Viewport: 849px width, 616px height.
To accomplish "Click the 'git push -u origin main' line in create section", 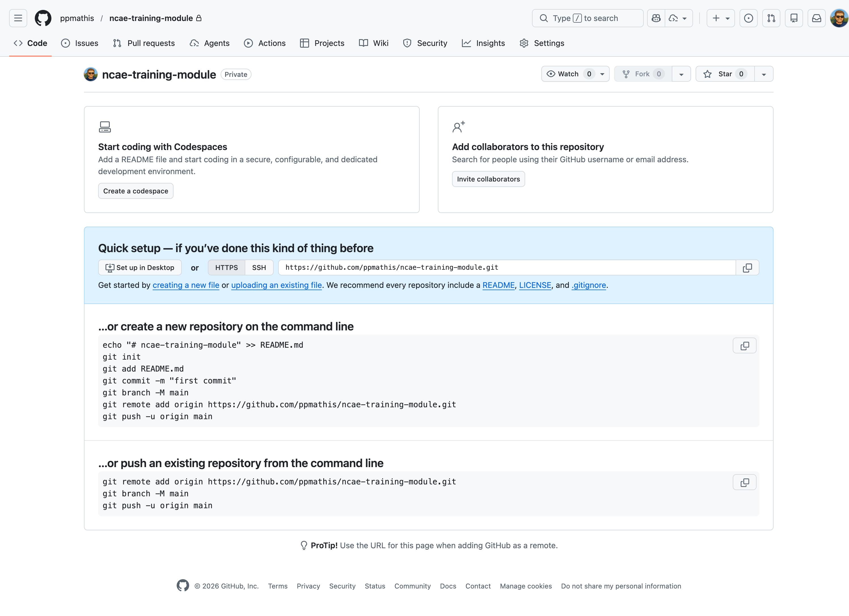I will click(158, 416).
